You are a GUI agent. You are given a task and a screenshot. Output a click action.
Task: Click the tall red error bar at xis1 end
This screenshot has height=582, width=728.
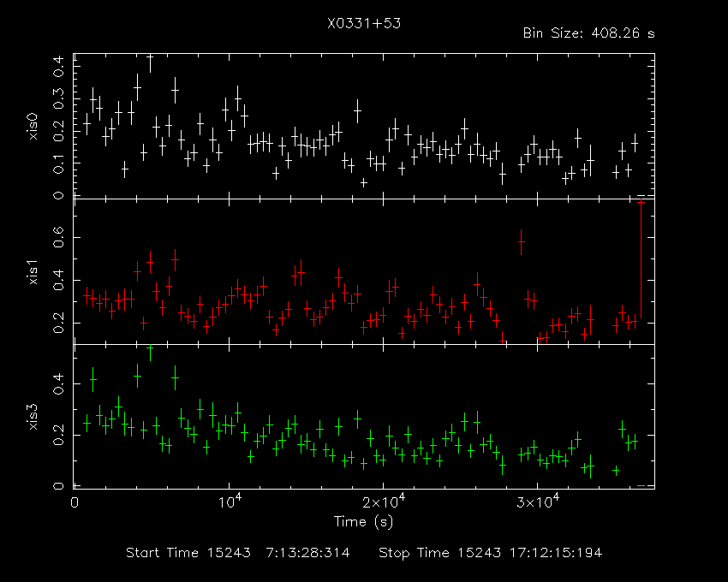point(641,260)
